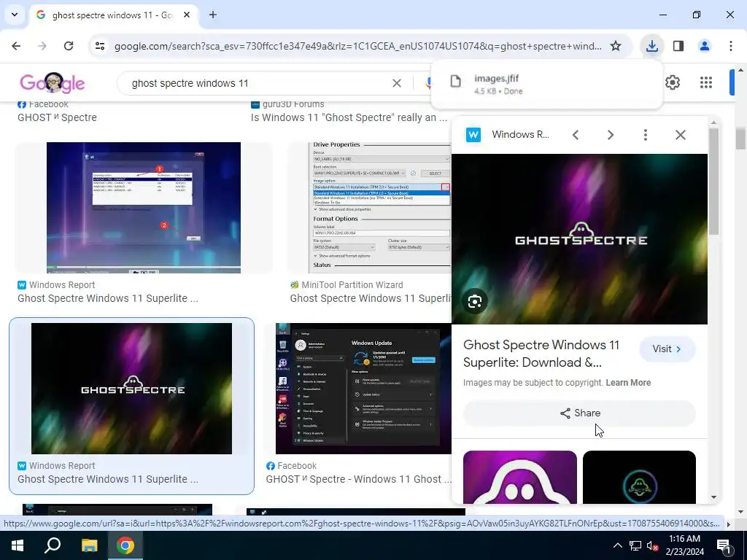This screenshot has width=747, height=560.
Task: Open the purple ghost related image
Action: 519,477
